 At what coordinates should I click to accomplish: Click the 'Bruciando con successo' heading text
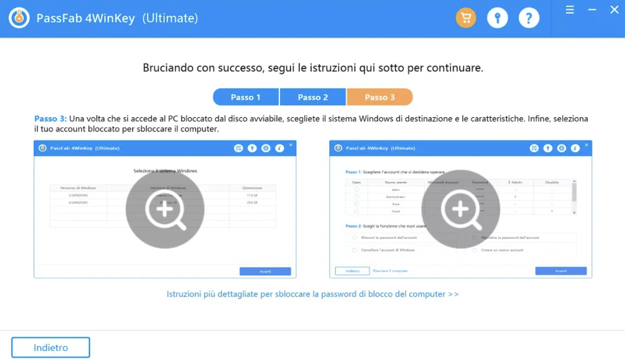click(313, 68)
